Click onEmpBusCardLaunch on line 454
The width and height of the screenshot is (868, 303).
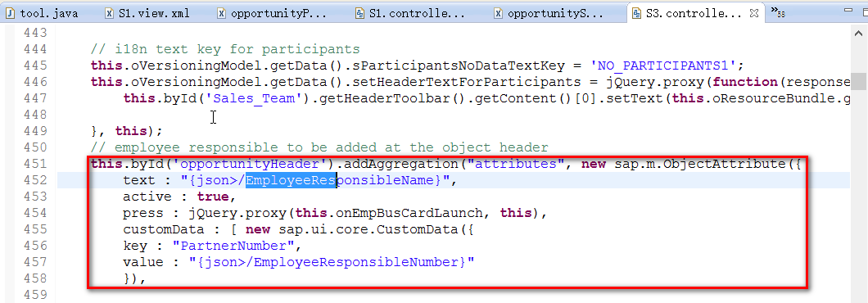click(409, 213)
